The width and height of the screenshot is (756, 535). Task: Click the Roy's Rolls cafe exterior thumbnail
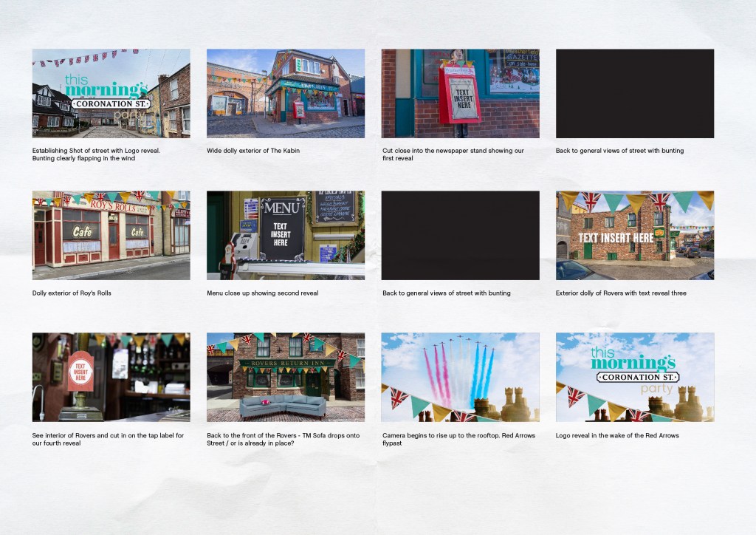click(x=111, y=235)
